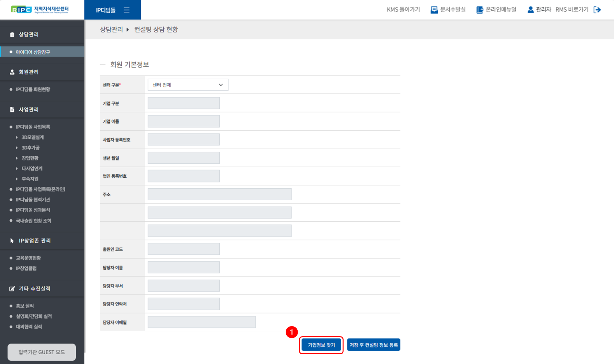Click the 기업정보 찾기 button
The image size is (614, 364).
pos(321,345)
